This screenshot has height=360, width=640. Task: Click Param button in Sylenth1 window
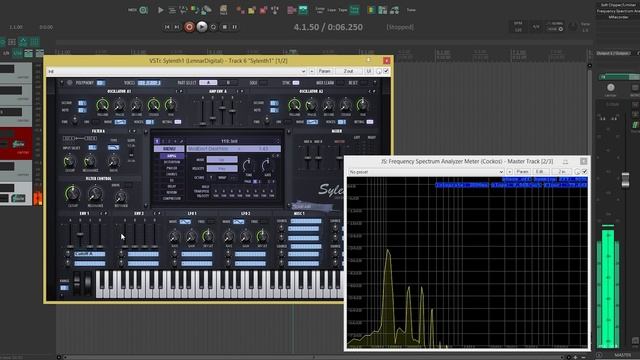pyautogui.click(x=324, y=71)
